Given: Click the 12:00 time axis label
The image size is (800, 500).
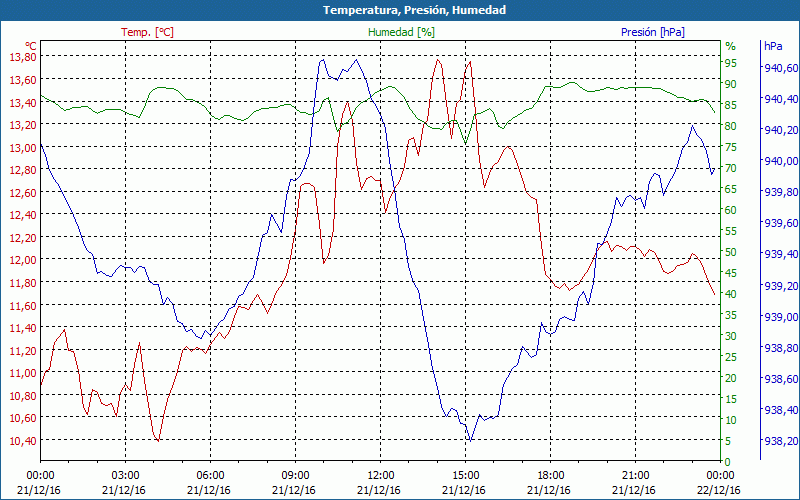Looking at the screenshot, I should [381, 474].
